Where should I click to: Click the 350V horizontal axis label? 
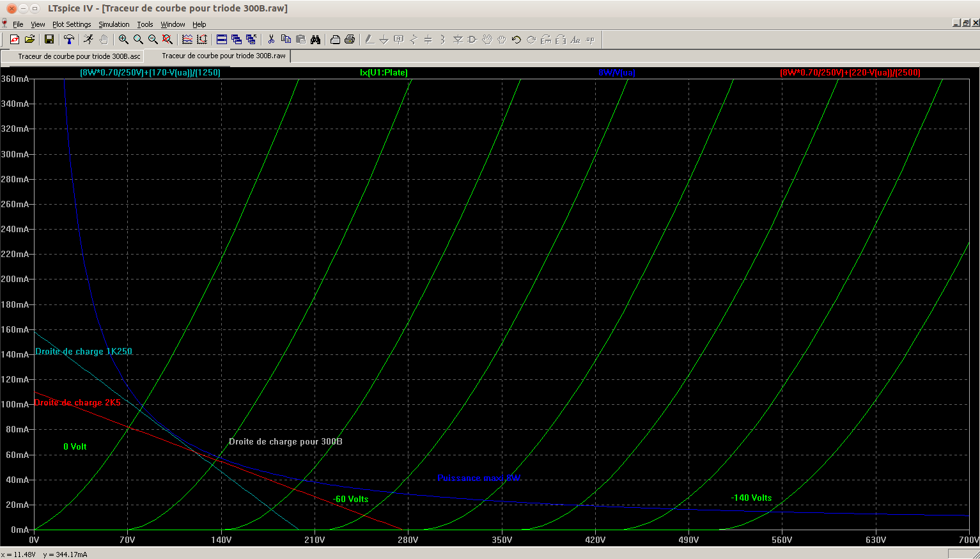pyautogui.click(x=502, y=540)
